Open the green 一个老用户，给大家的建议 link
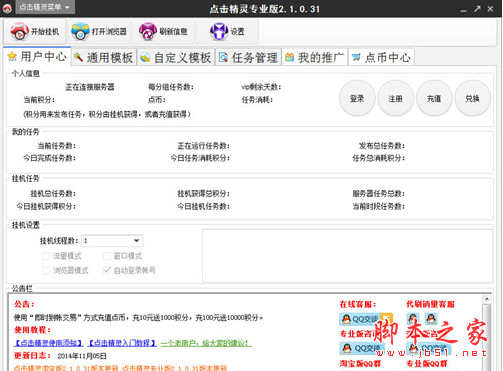Image resolution: width=503 pixels, height=371 pixels. [x=206, y=343]
